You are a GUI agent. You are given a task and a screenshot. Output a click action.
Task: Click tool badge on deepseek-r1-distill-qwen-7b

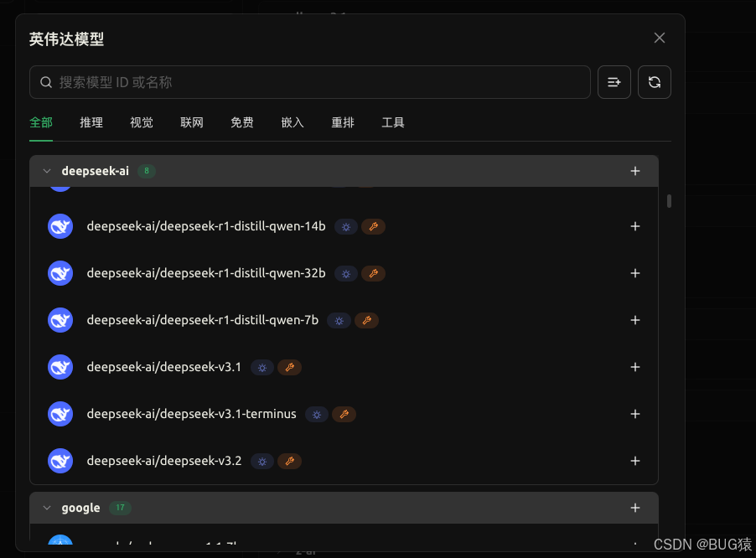click(366, 320)
